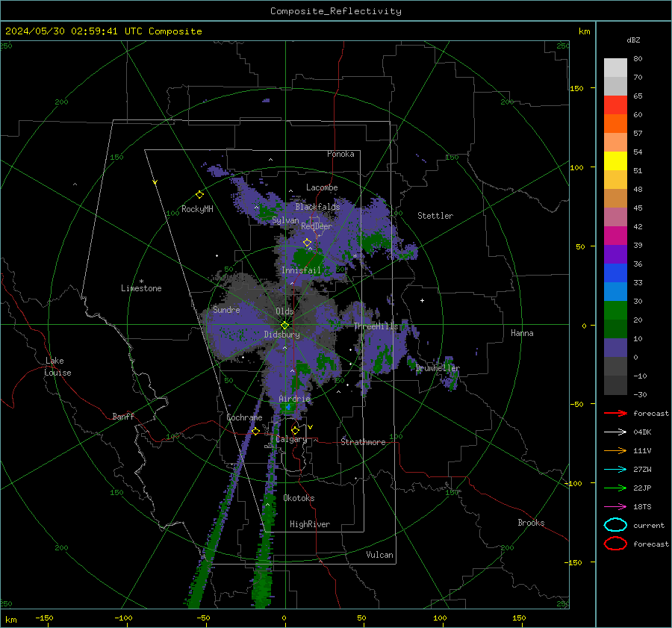Screen dimensions: 672x628
Task: Click the magenta 18TS arrow legend icon
Action: coord(615,507)
